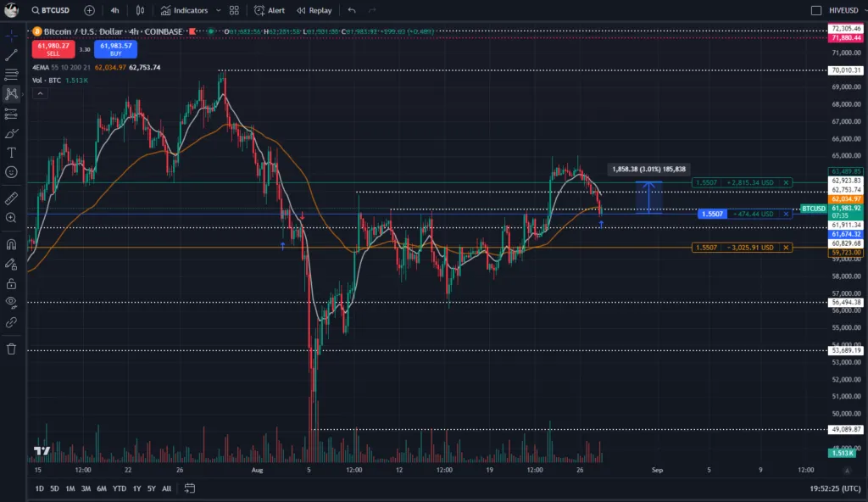This screenshot has width=868, height=502.
Task: Toggle stay in drawing mode pencil-lock
Action: pyautogui.click(x=11, y=265)
